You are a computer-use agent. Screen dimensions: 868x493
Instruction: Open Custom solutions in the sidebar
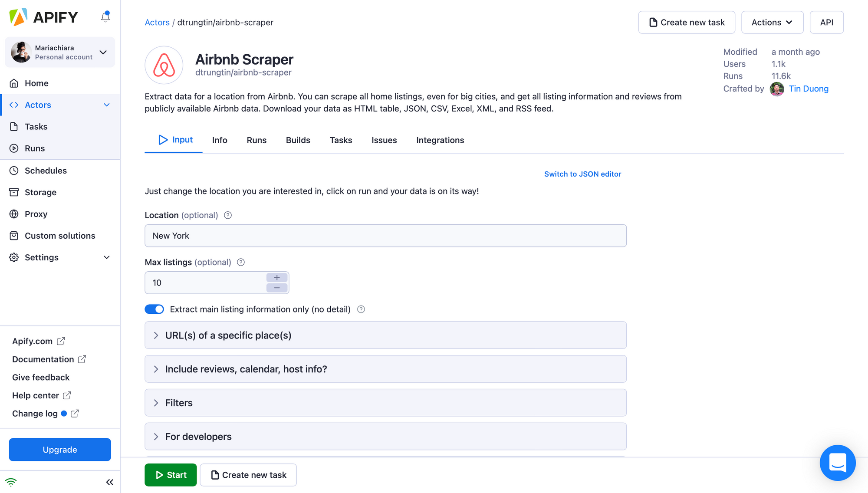pyautogui.click(x=60, y=235)
